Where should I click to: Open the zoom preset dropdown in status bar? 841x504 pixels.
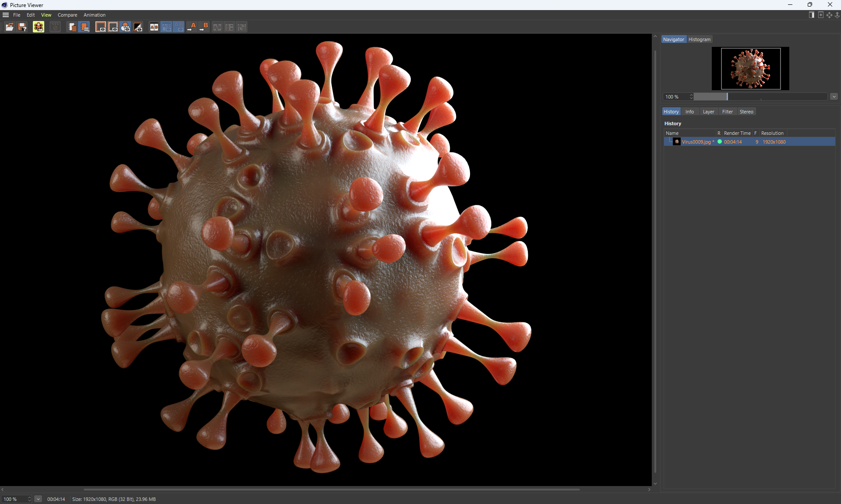[x=38, y=499]
